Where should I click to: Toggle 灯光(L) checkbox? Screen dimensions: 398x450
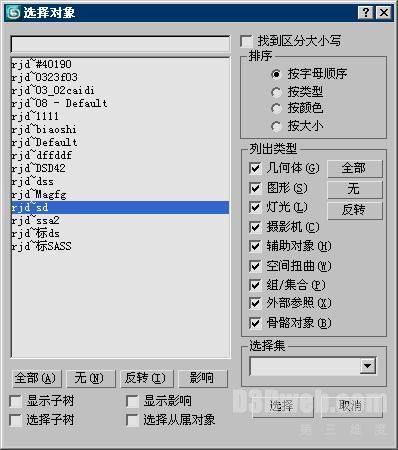pyautogui.click(x=255, y=207)
